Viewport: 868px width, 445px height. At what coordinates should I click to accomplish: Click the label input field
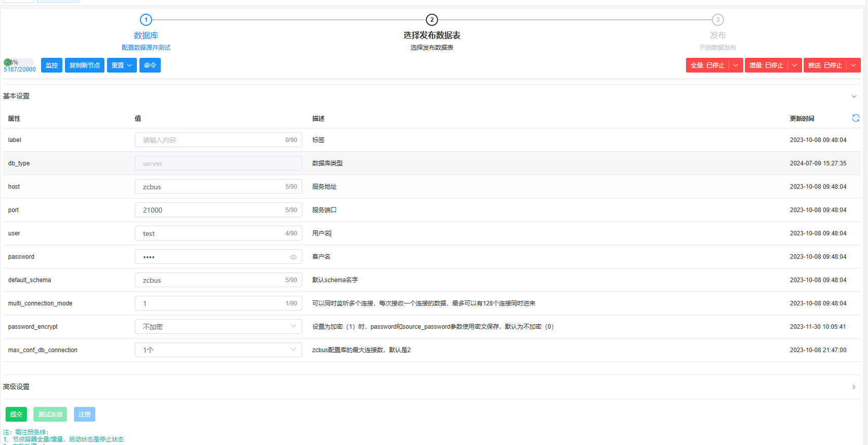[213, 140]
